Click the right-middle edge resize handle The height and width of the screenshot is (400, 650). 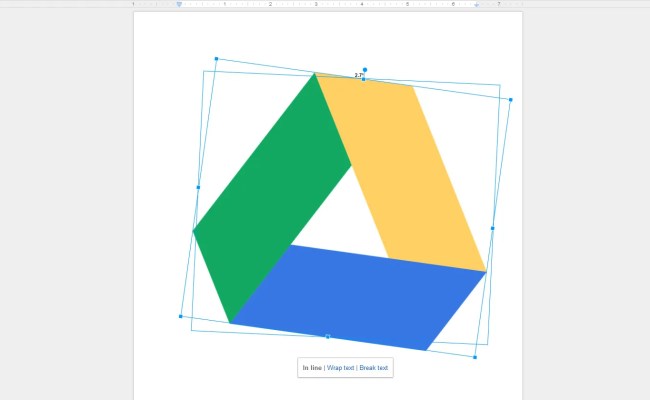pos(492,228)
